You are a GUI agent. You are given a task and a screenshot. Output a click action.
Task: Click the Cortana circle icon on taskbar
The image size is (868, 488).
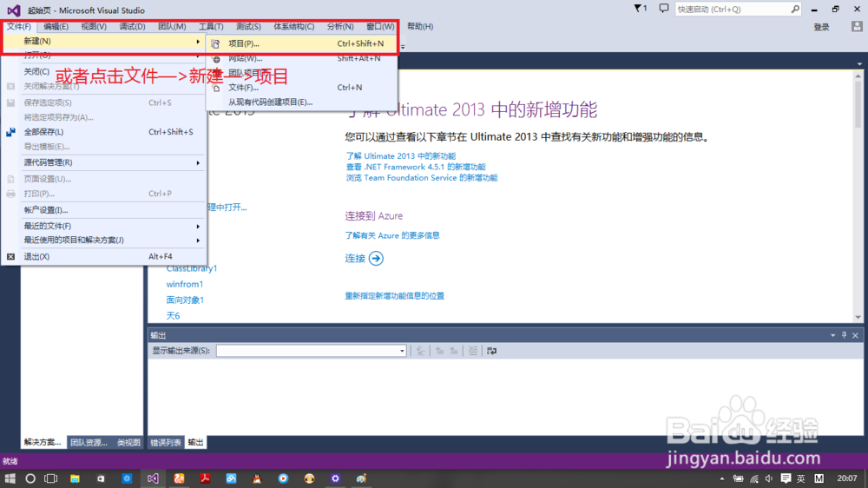click(30, 478)
